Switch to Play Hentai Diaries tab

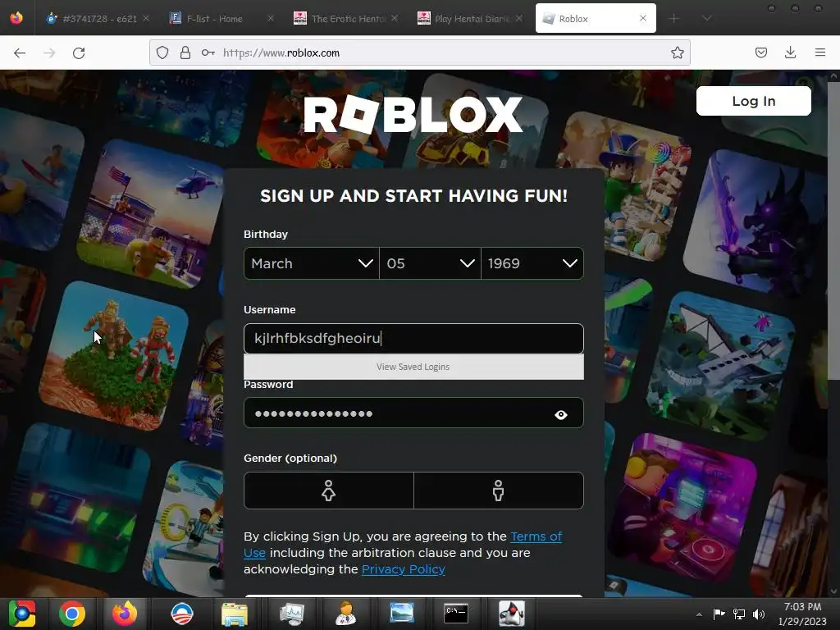pos(469,19)
